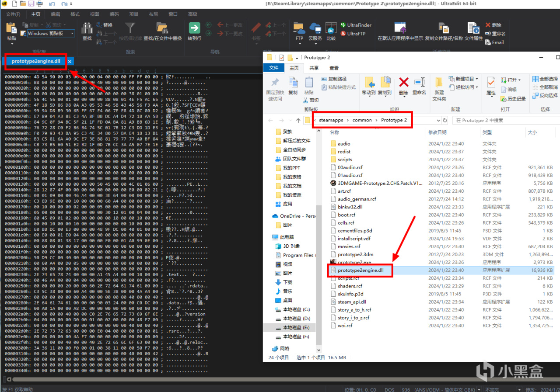Click Rename (重命名) in Explorer ribbon

pyautogui.click(x=419, y=86)
